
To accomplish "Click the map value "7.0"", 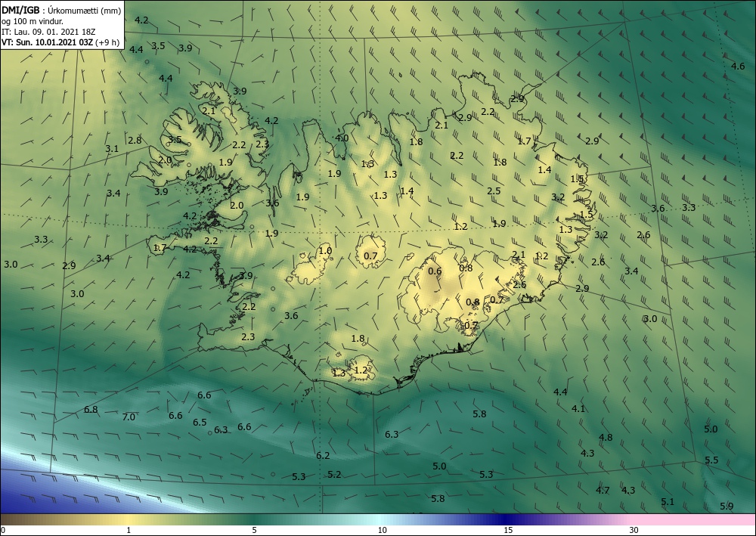I will pos(129,417).
